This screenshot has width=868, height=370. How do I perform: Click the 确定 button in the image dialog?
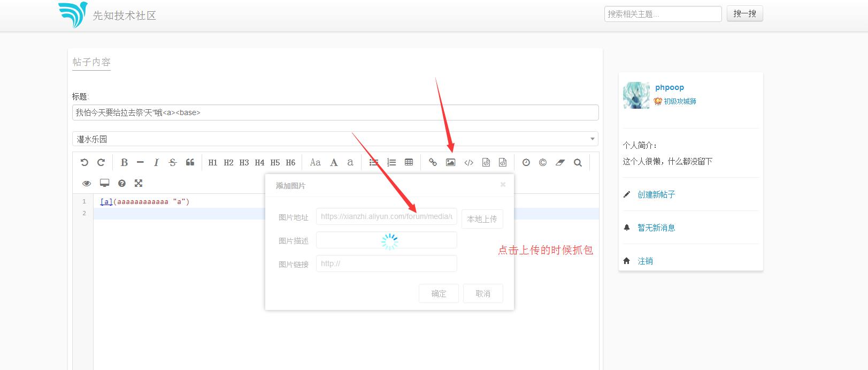(439, 293)
